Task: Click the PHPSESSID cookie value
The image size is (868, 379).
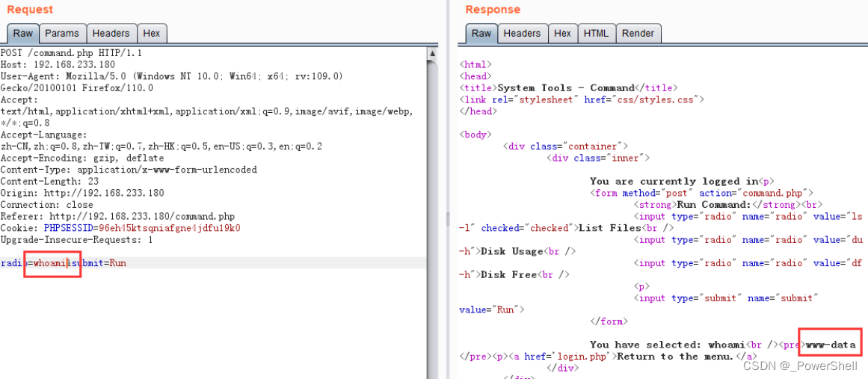Action: [170, 228]
